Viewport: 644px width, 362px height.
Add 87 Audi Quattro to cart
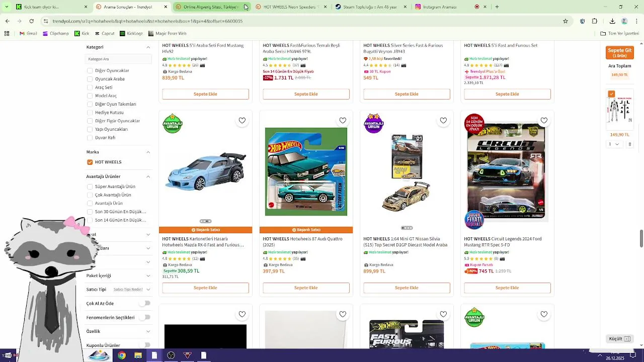(x=306, y=288)
